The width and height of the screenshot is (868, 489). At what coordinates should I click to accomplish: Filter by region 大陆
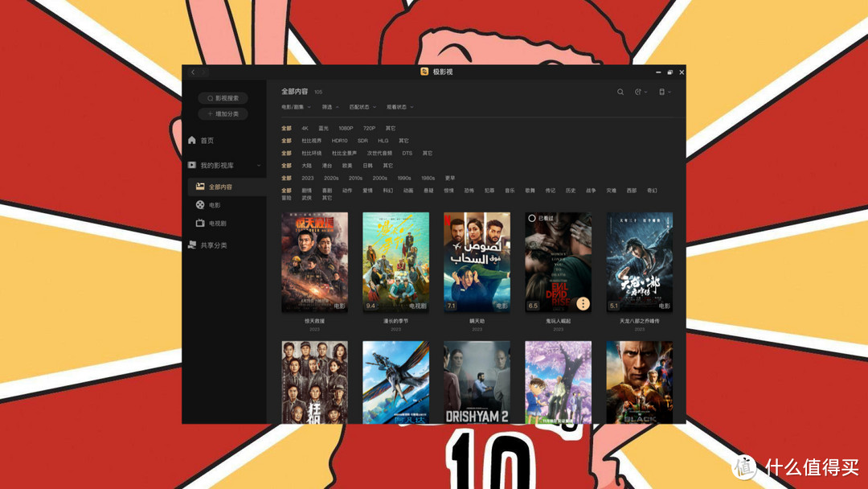(307, 166)
